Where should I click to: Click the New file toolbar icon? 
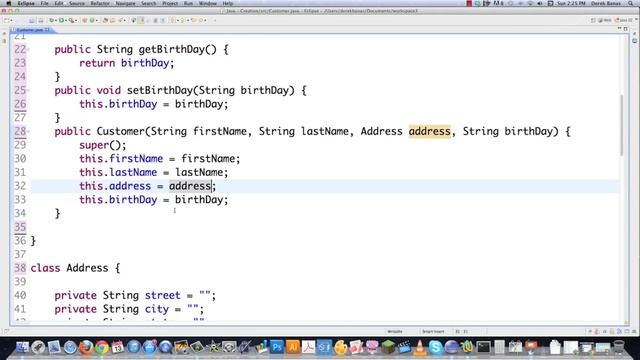7,20
